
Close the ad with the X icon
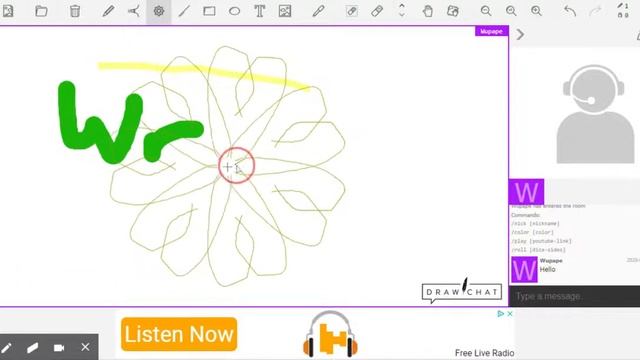510,313
